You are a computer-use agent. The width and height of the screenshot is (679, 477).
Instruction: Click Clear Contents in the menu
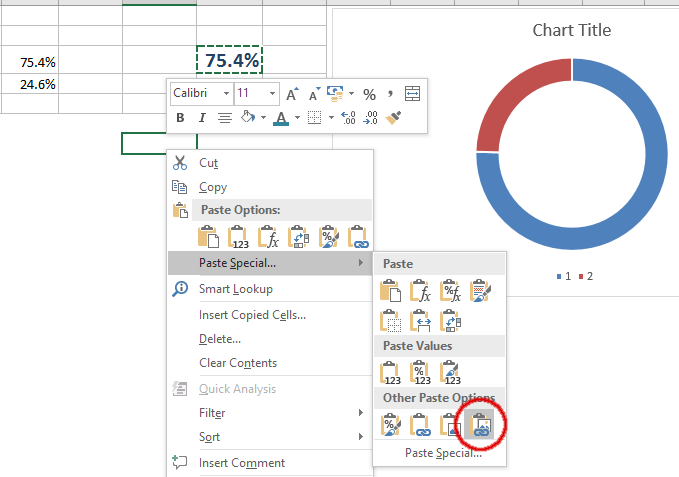pyautogui.click(x=238, y=363)
